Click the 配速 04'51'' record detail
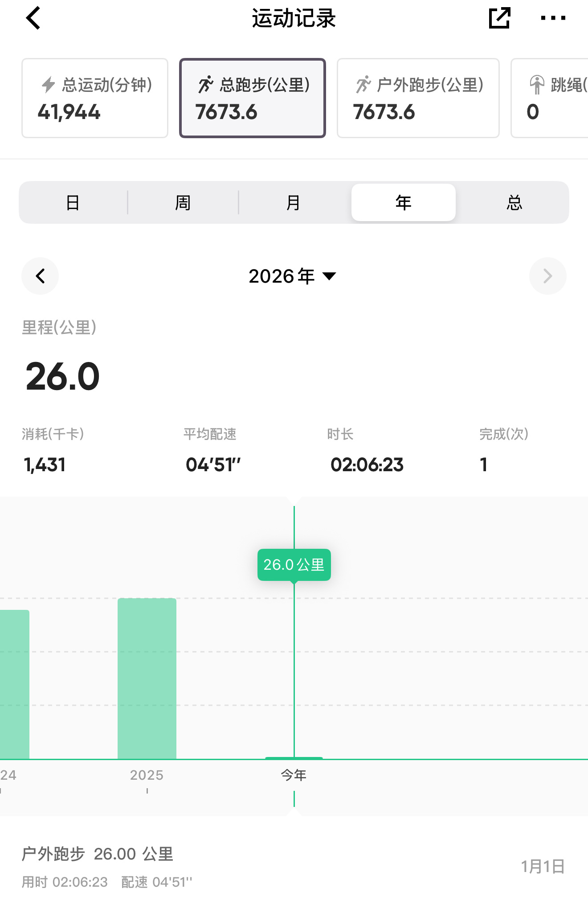Viewport: 588px width, 909px height. (x=157, y=882)
